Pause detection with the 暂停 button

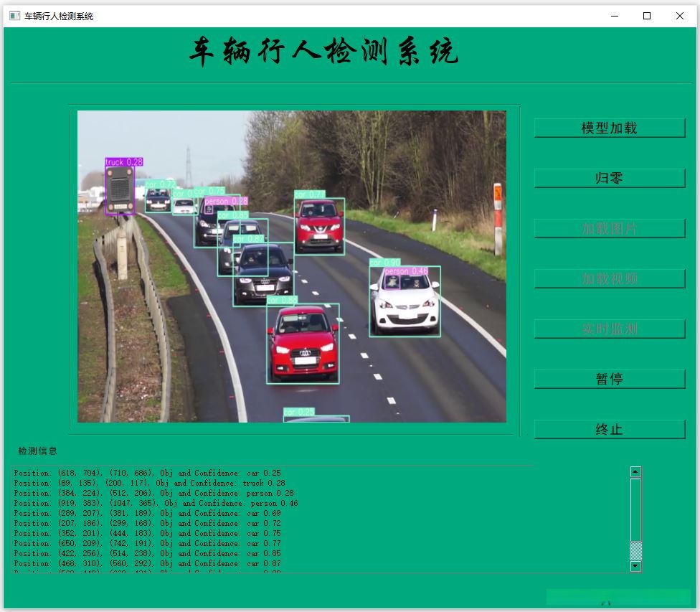(x=609, y=379)
